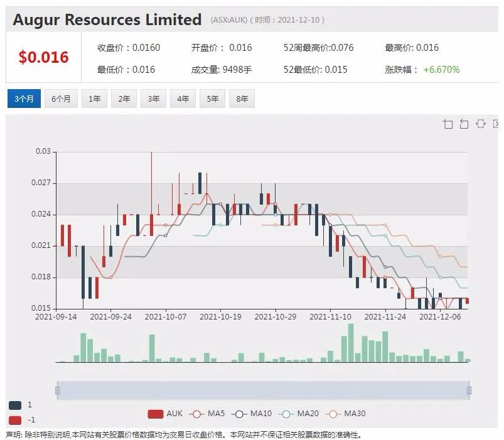Click the zoom reset chart tool icon

(464, 124)
